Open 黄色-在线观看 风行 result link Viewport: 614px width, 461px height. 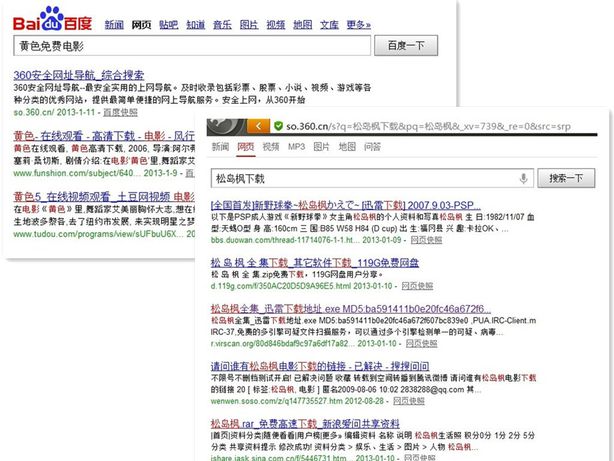point(104,136)
